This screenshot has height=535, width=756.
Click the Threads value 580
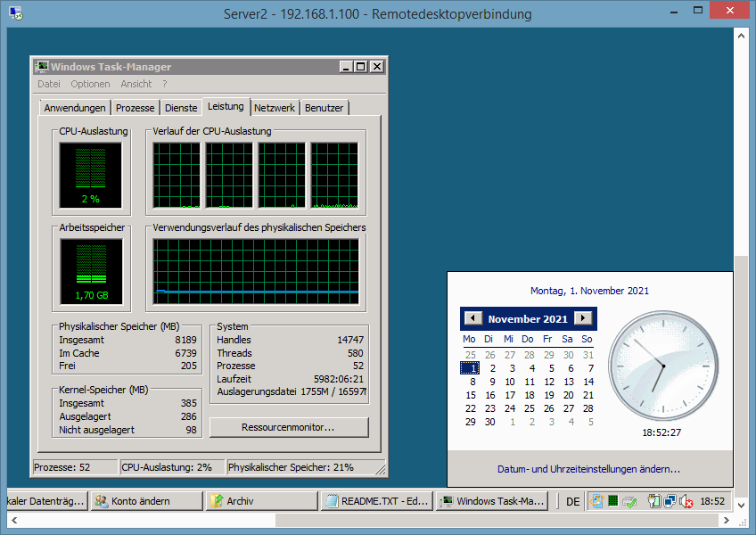coord(356,353)
